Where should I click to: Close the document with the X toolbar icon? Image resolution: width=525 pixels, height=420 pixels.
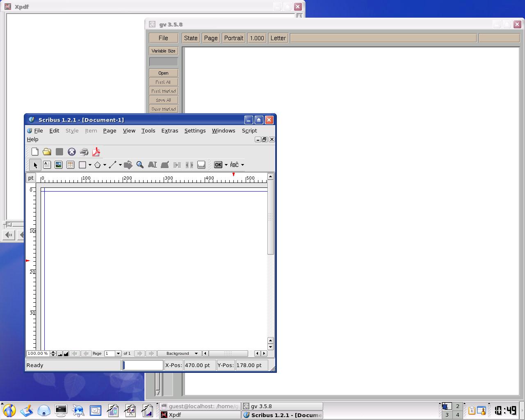pos(72,152)
